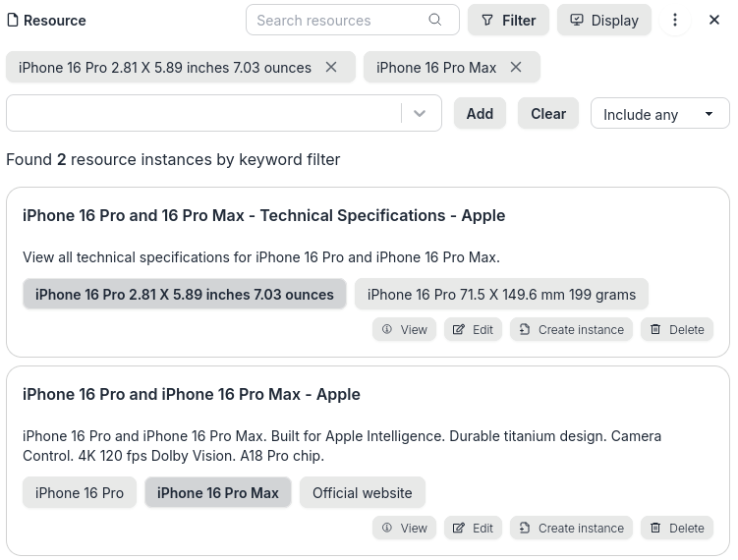Toggle the '71.5 X 149.6 mm 199 grams' tag
The width and height of the screenshot is (738, 560).
pos(501,294)
